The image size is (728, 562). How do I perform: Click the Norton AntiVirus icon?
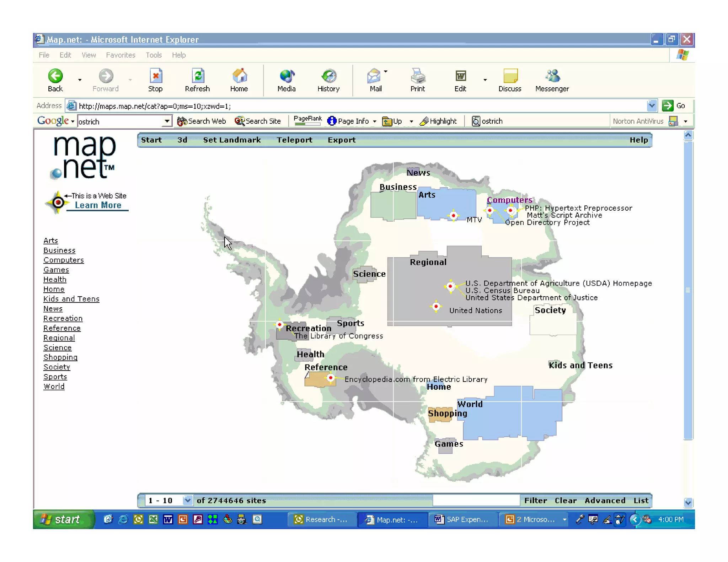point(673,121)
